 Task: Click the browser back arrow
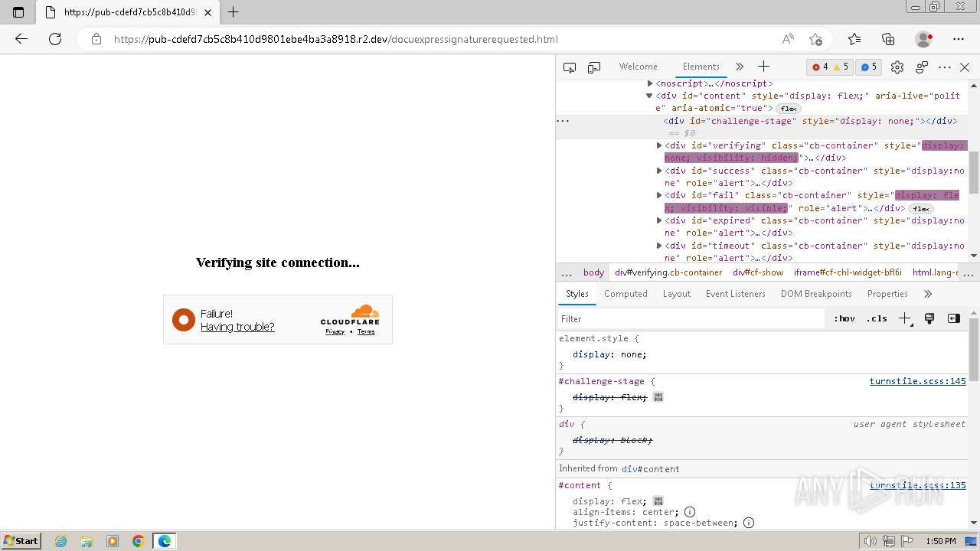click(x=21, y=39)
